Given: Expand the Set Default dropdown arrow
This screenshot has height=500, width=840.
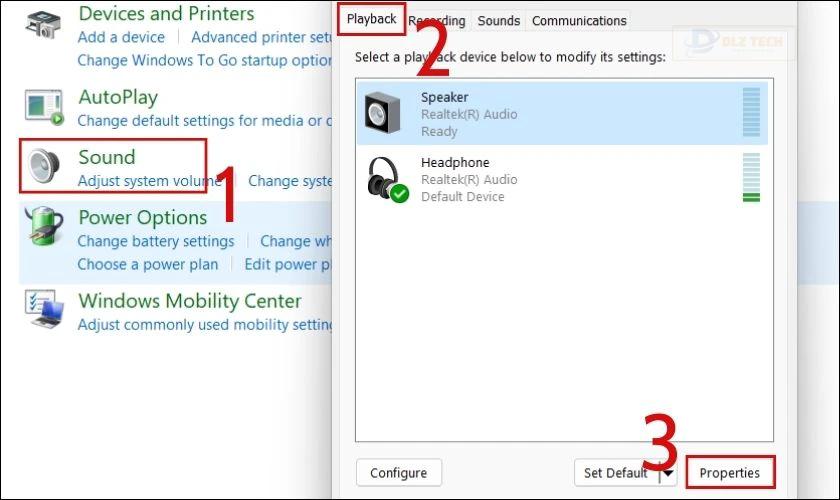Looking at the screenshot, I should (668, 473).
